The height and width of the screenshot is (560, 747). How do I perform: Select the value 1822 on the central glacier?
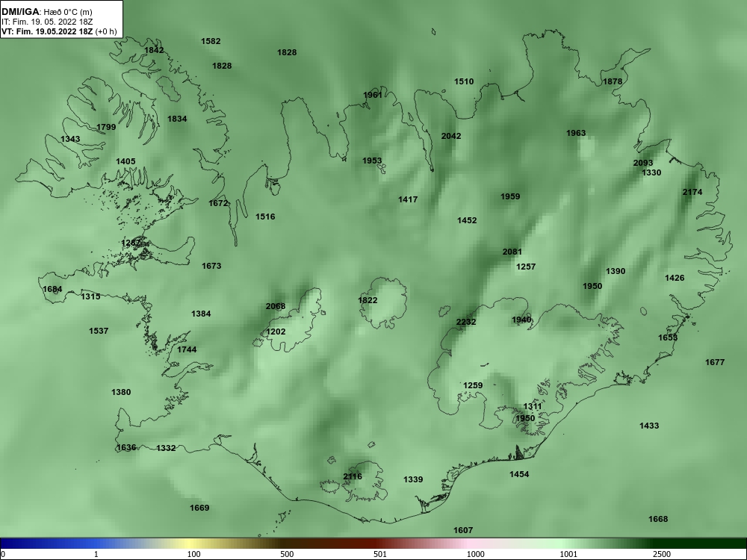[x=368, y=300]
